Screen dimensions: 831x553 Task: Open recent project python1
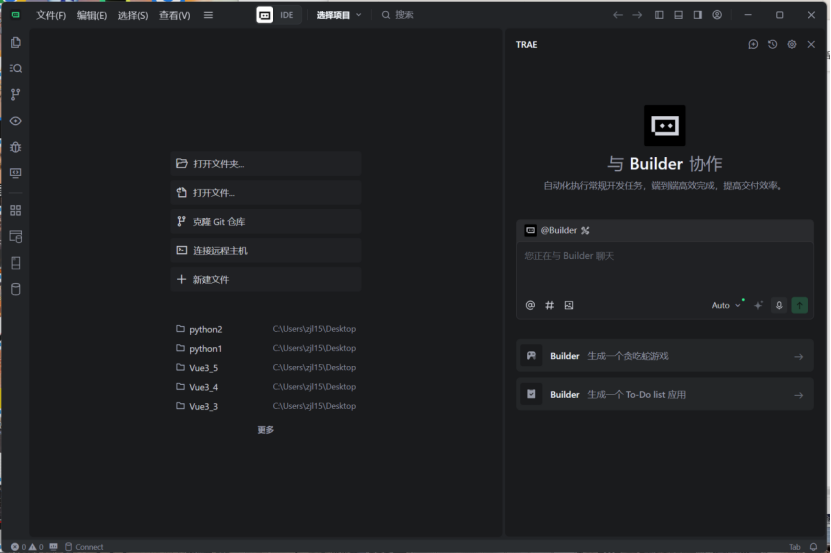[266, 348]
